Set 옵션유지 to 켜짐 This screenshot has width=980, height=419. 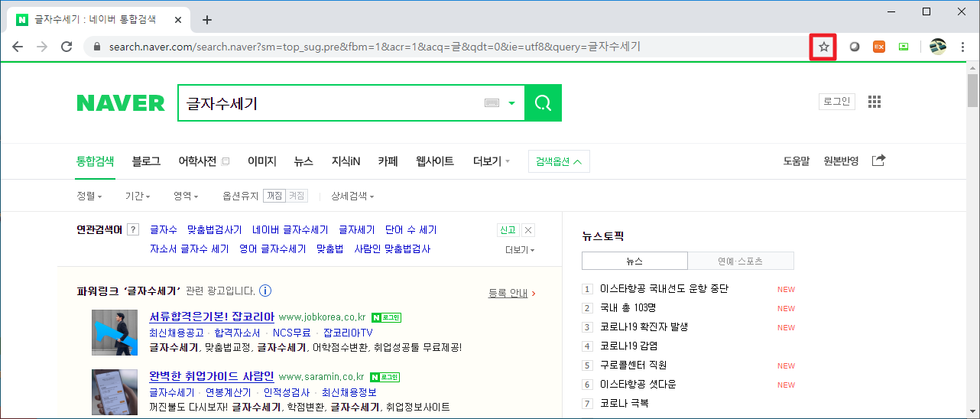[297, 197]
